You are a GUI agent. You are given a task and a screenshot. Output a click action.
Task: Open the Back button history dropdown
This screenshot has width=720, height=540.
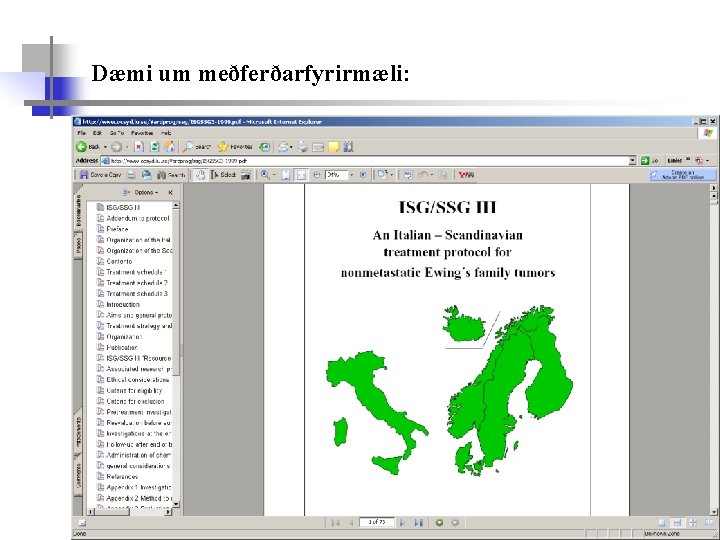(105, 147)
